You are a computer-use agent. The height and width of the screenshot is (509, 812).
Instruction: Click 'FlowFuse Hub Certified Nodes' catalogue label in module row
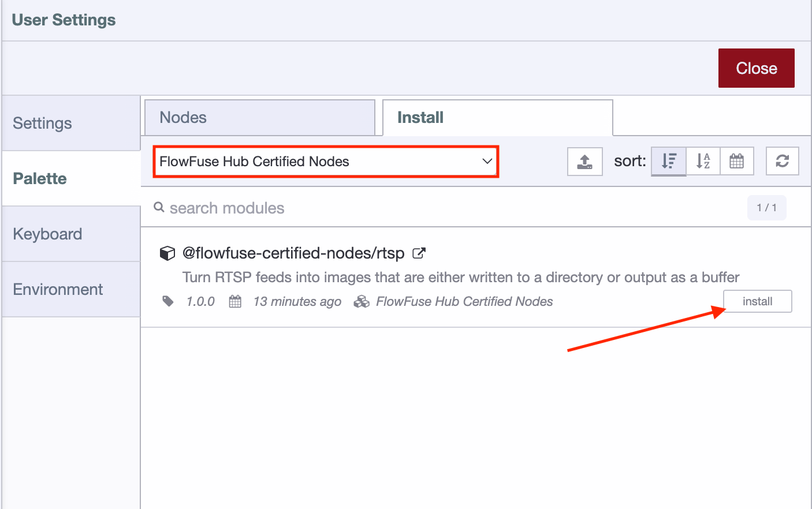(464, 301)
